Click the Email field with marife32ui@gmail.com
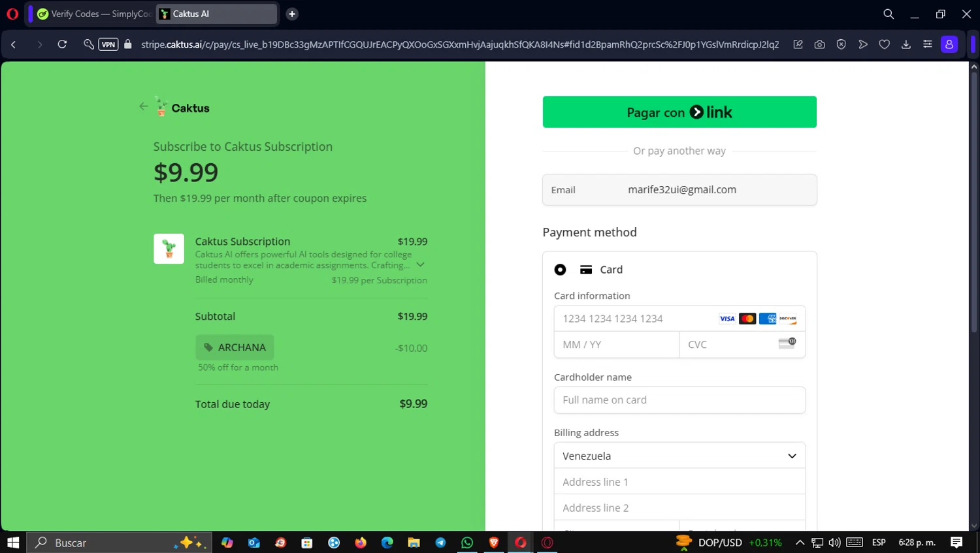980x553 pixels. click(x=679, y=189)
